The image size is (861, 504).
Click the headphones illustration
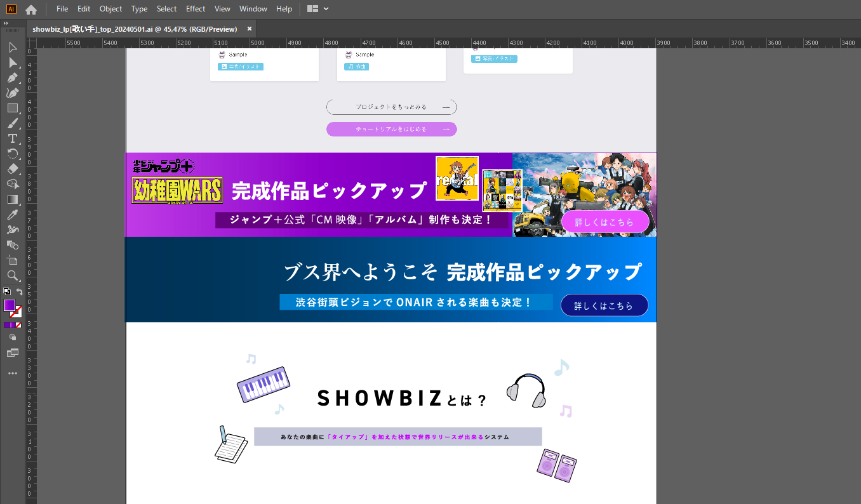pos(526,390)
